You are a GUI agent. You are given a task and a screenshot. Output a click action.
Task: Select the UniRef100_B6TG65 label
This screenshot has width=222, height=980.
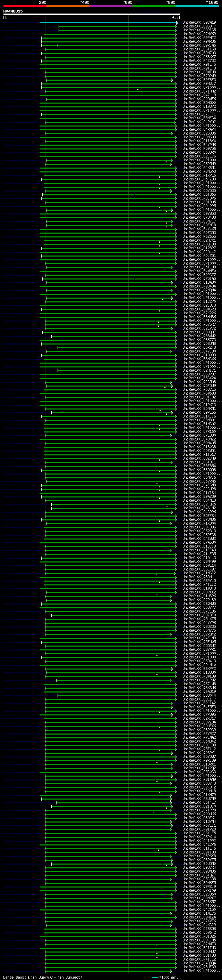199,194
